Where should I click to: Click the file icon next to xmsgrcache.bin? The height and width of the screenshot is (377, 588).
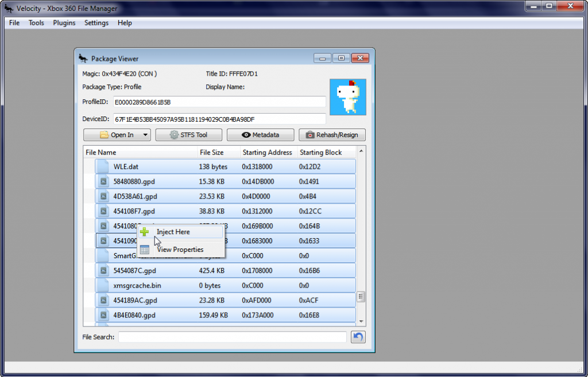[x=103, y=285]
